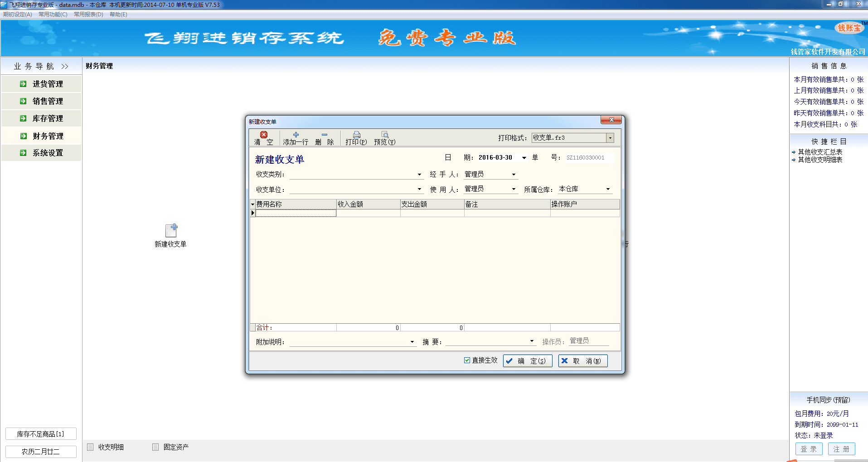Image resolution: width=868 pixels, height=462 pixels.
Task: Expand the 所属仓库 dropdown
Action: [x=608, y=189]
